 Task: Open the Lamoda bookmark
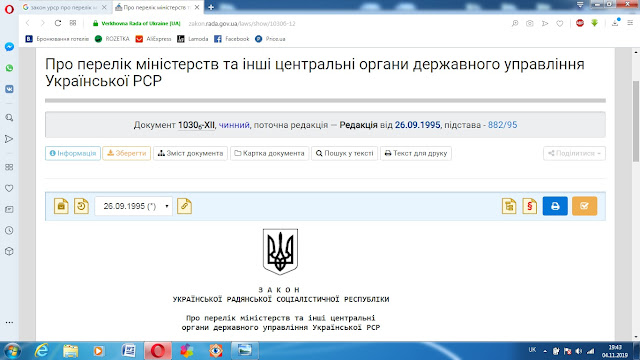tap(193, 39)
